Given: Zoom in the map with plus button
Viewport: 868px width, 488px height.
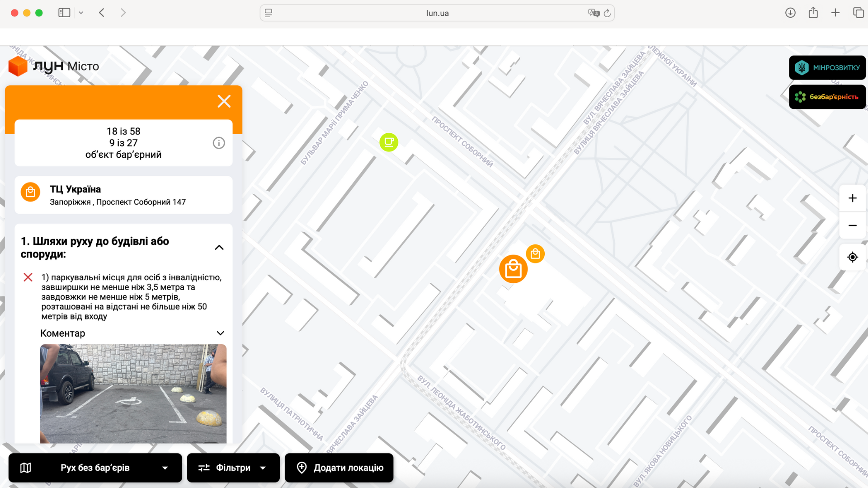Looking at the screenshot, I should 852,198.
